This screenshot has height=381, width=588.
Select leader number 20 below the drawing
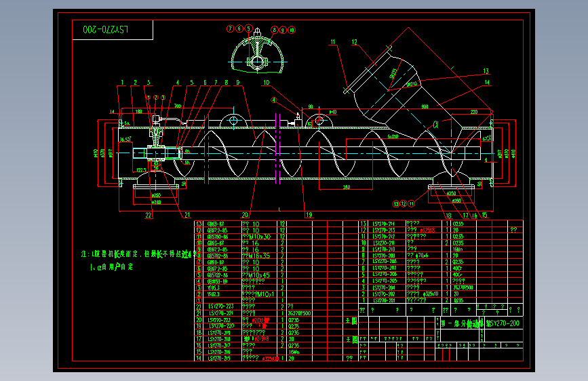pos(245,215)
